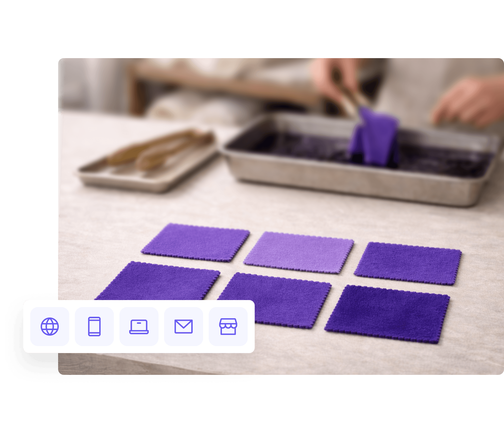
Task: Click the globe web icon
Action: click(50, 326)
